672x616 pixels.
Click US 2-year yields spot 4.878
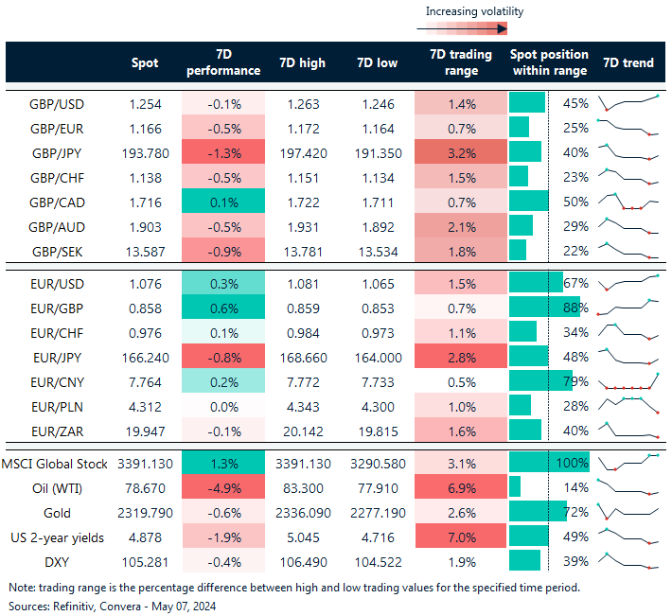[x=146, y=537]
